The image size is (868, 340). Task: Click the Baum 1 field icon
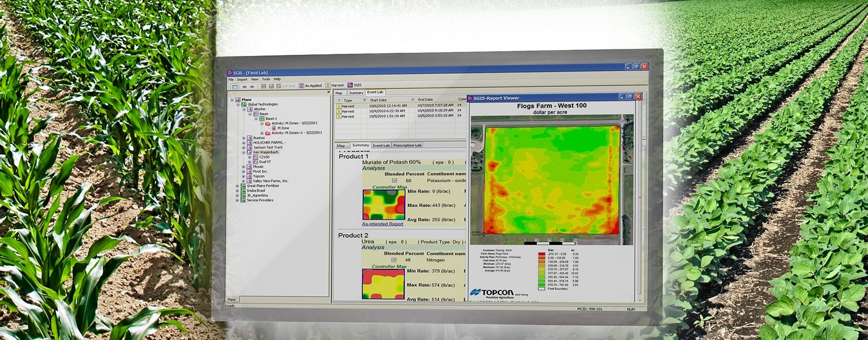pyautogui.click(x=262, y=118)
